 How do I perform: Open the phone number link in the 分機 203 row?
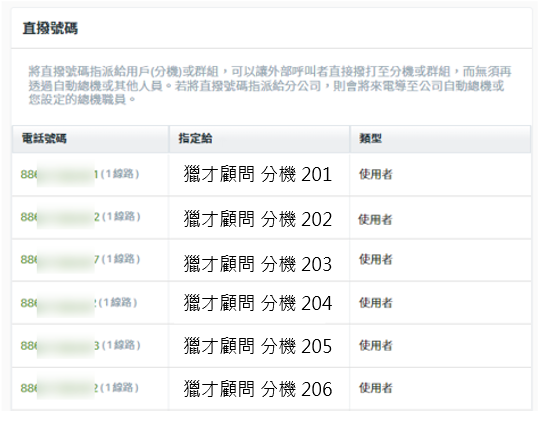pos(80,259)
